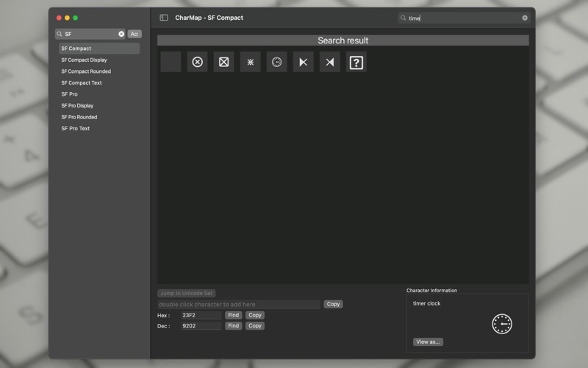588x368 pixels.
Task: Click the 'timer clock' character name
Action: 427,303
